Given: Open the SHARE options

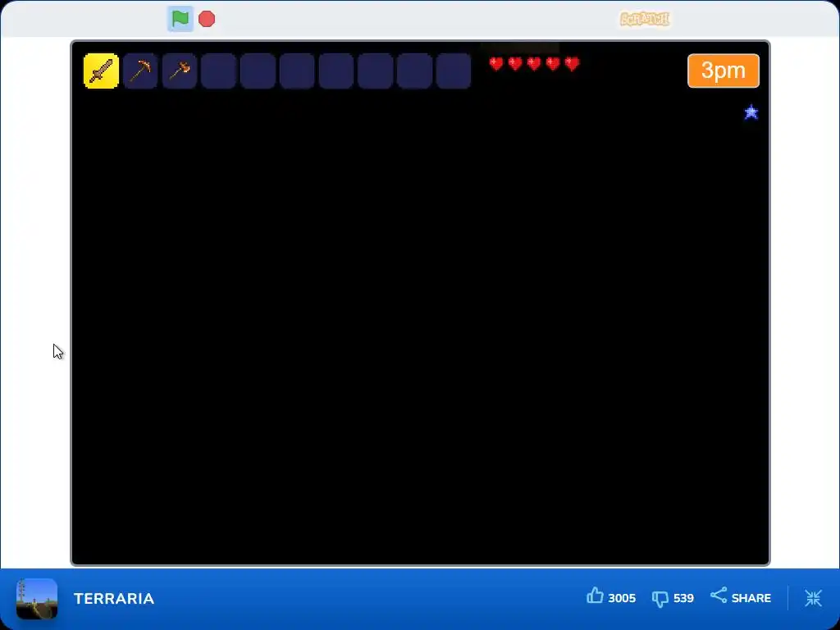Looking at the screenshot, I should click(x=741, y=597).
